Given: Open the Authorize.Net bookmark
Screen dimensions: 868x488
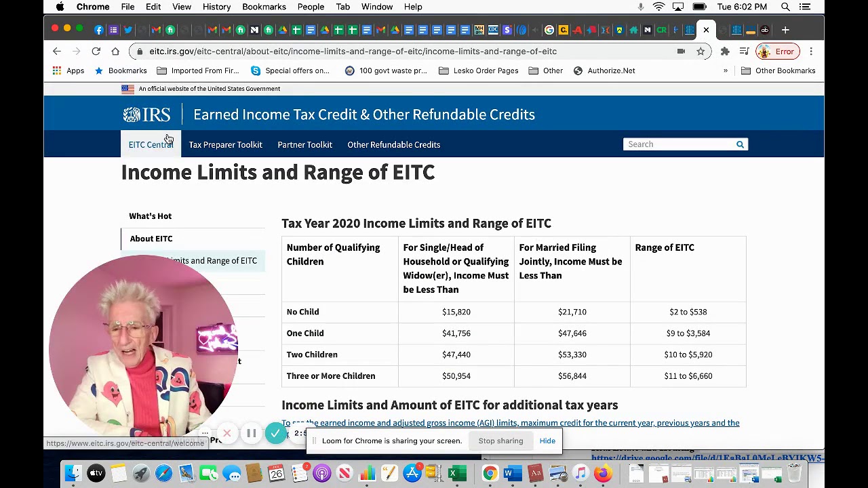Looking at the screenshot, I should coord(604,70).
